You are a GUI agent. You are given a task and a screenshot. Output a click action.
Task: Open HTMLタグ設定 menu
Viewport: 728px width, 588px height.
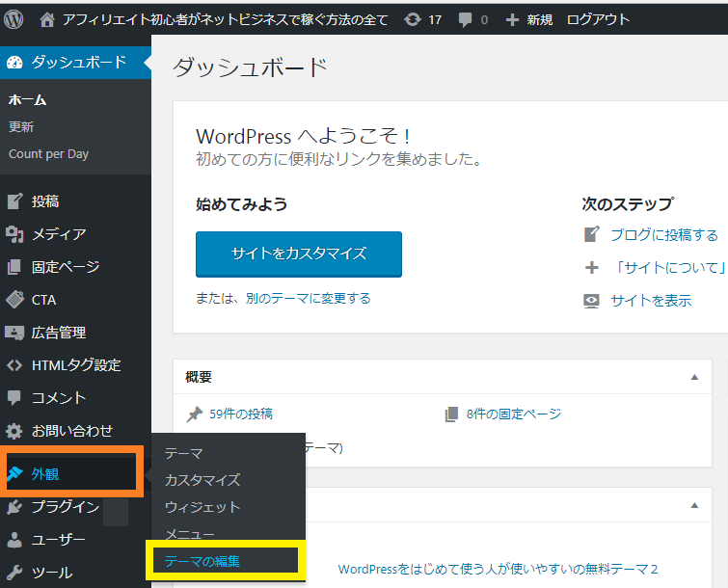tap(75, 365)
